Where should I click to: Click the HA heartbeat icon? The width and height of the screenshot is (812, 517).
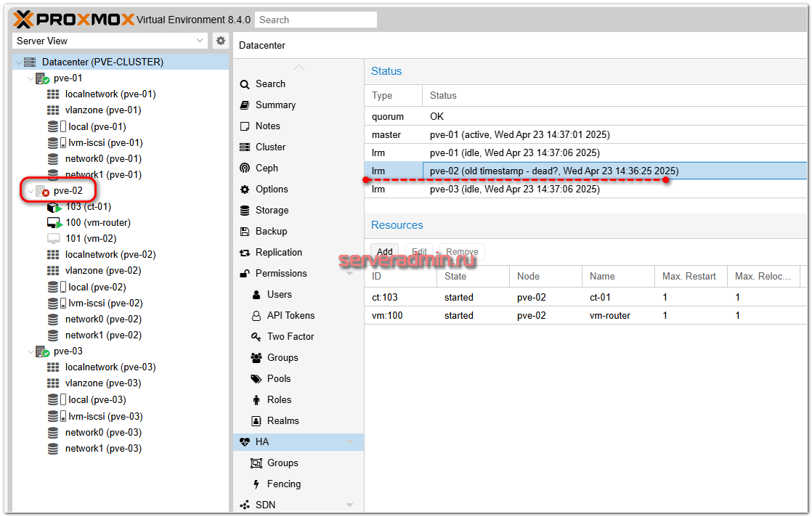click(245, 442)
